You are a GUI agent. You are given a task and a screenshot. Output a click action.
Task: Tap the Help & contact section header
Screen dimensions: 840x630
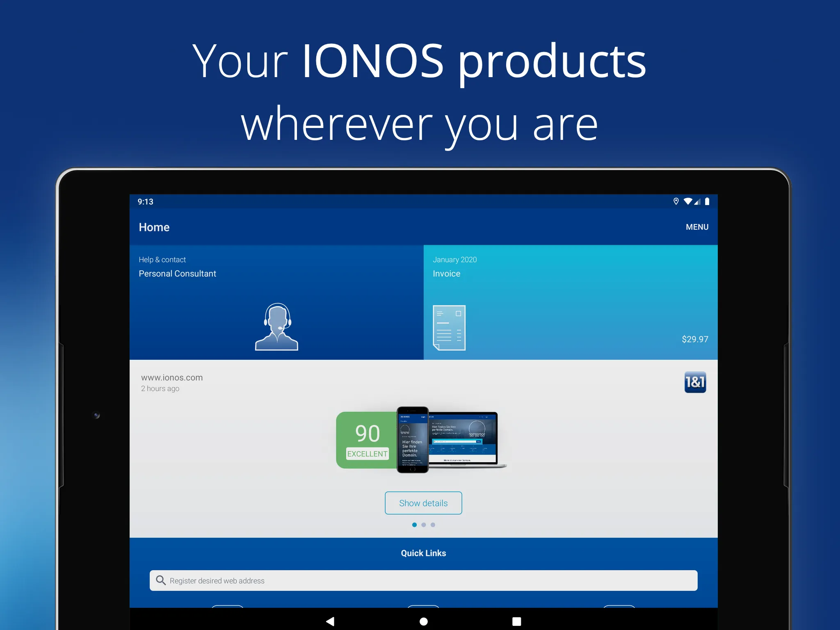click(x=161, y=259)
